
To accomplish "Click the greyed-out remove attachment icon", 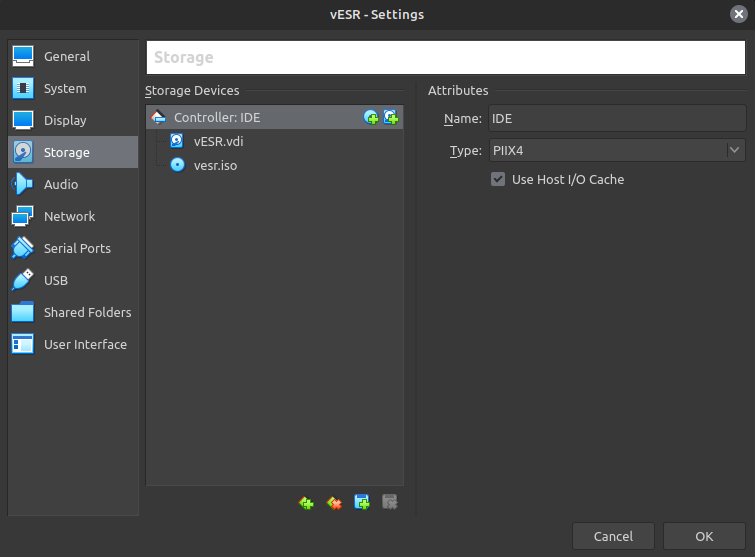I will [x=390, y=503].
